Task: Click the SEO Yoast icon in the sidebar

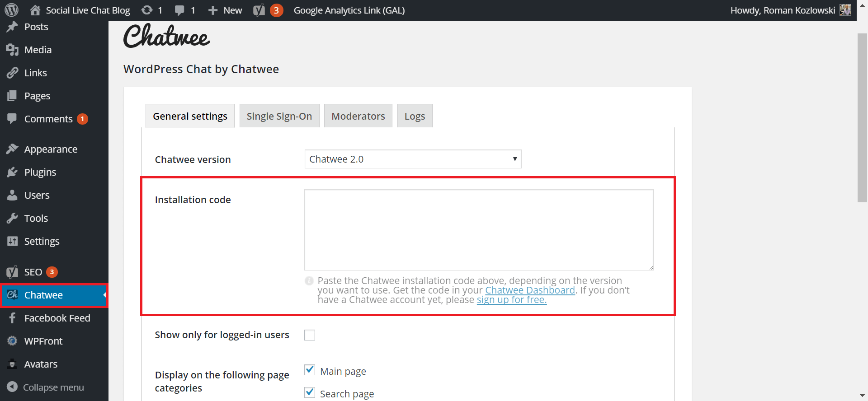Action: (12, 272)
